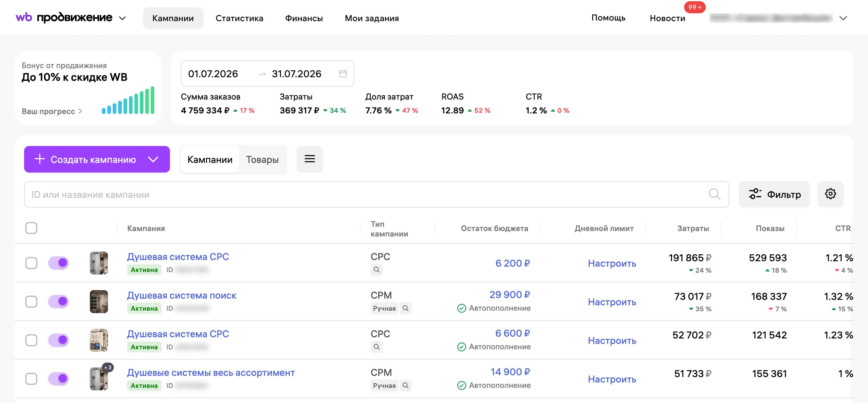Open the start date 01.07.2026 field
Image resolution: width=868 pixels, height=403 pixels.
tap(213, 74)
